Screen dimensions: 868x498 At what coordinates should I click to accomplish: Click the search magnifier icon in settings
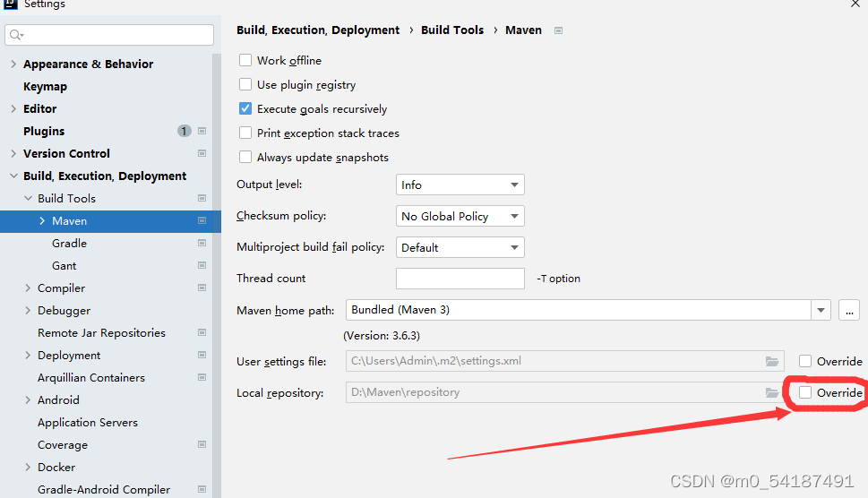coord(16,35)
